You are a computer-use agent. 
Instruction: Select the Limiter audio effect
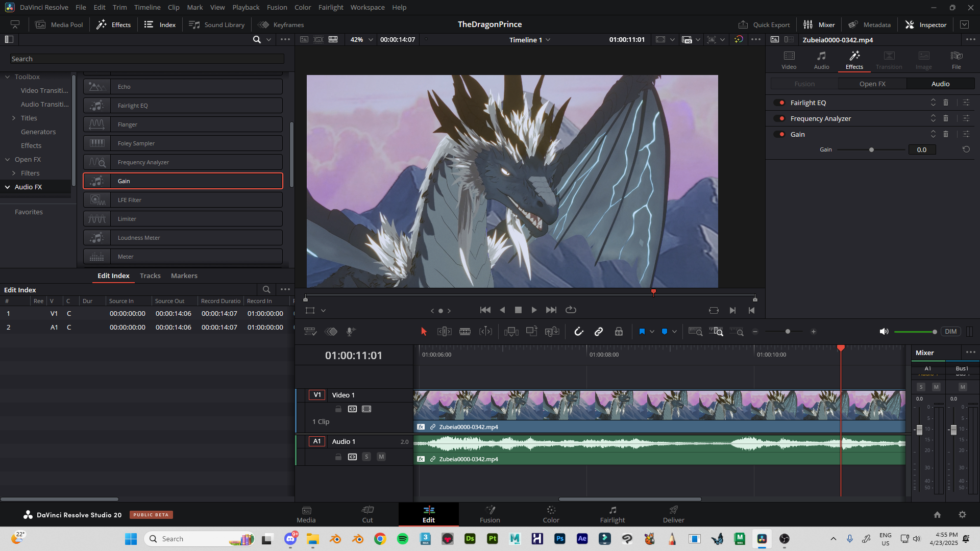183,219
